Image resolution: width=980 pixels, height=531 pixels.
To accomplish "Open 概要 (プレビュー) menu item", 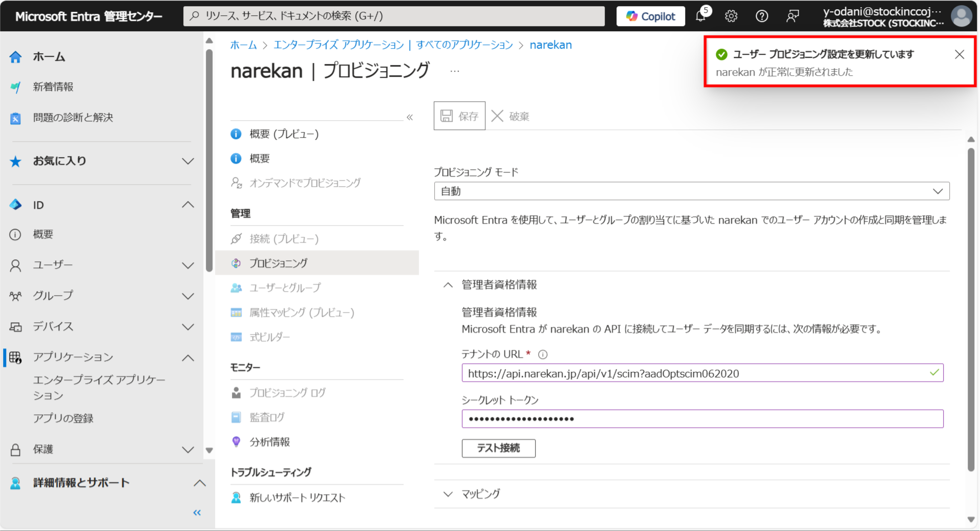I will tap(284, 134).
